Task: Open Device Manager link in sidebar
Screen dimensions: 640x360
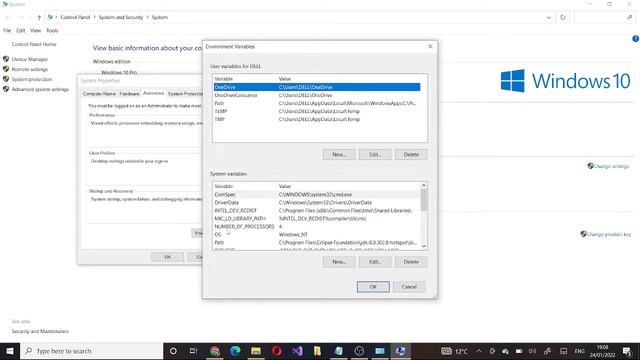Action: (x=30, y=59)
